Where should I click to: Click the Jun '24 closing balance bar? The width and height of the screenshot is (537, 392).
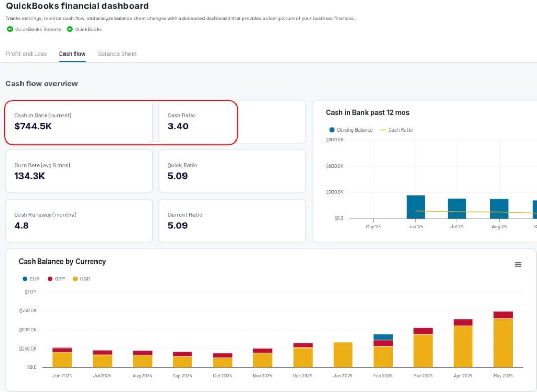(416, 207)
